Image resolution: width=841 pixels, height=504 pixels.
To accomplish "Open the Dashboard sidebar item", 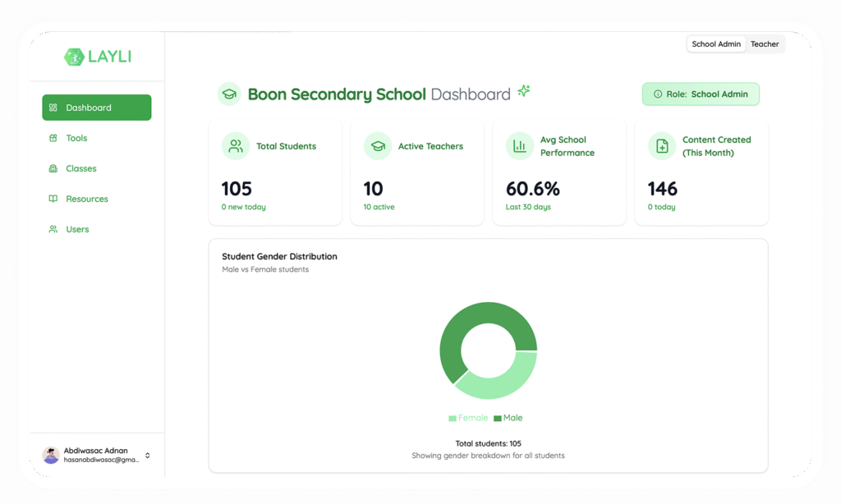I will point(97,108).
